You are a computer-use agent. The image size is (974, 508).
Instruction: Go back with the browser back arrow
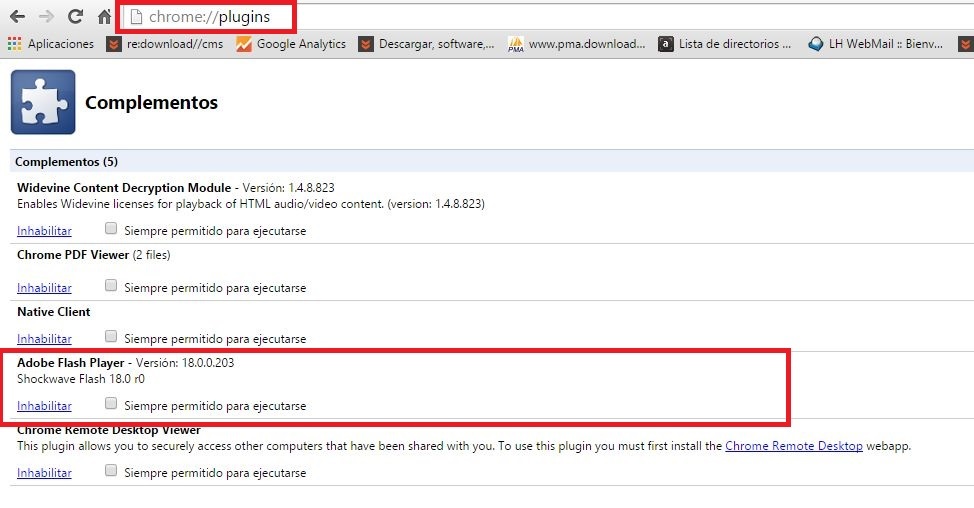(x=17, y=17)
